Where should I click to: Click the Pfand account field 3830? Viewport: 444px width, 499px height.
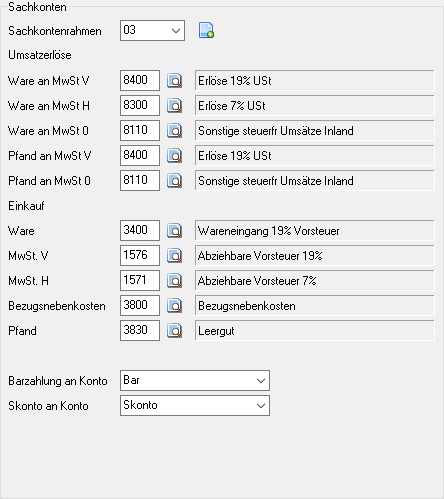[x=140, y=330]
